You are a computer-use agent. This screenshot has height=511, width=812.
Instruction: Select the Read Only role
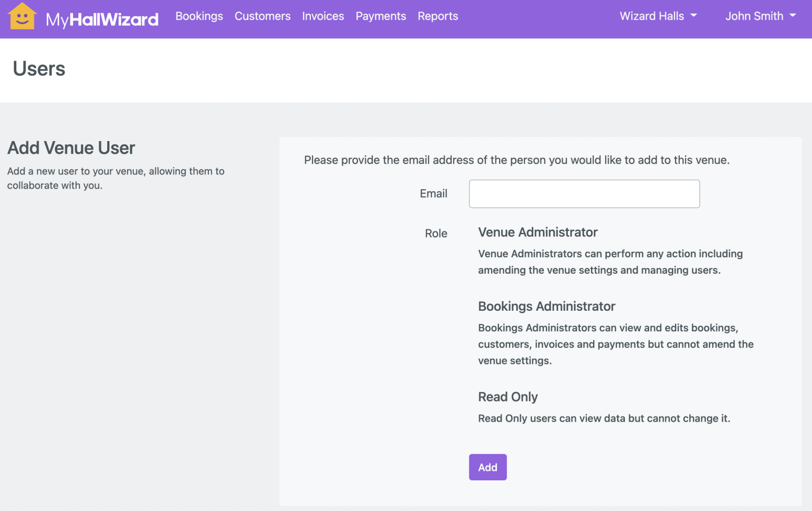tap(508, 397)
